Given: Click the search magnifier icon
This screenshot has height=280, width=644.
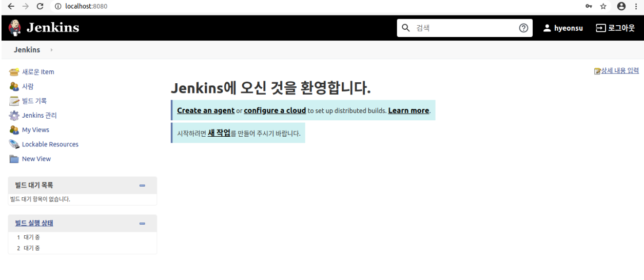Looking at the screenshot, I should tap(406, 28).
